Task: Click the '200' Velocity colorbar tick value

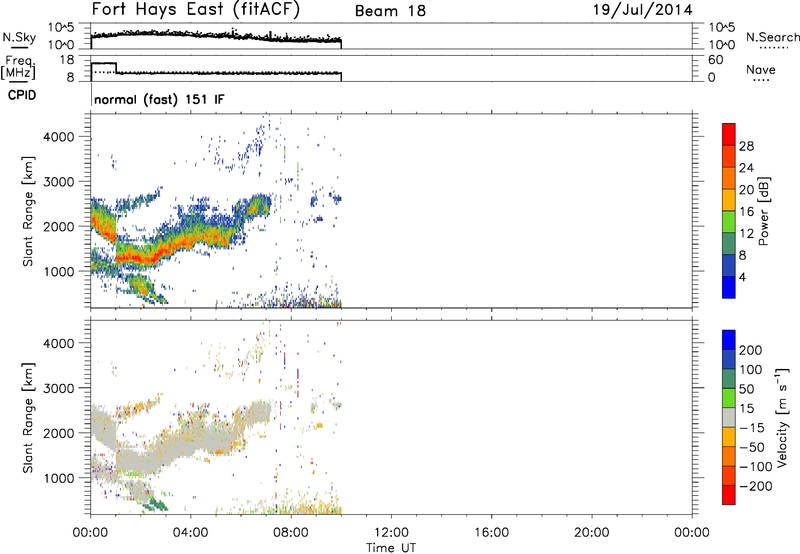Action: pyautogui.click(x=751, y=350)
